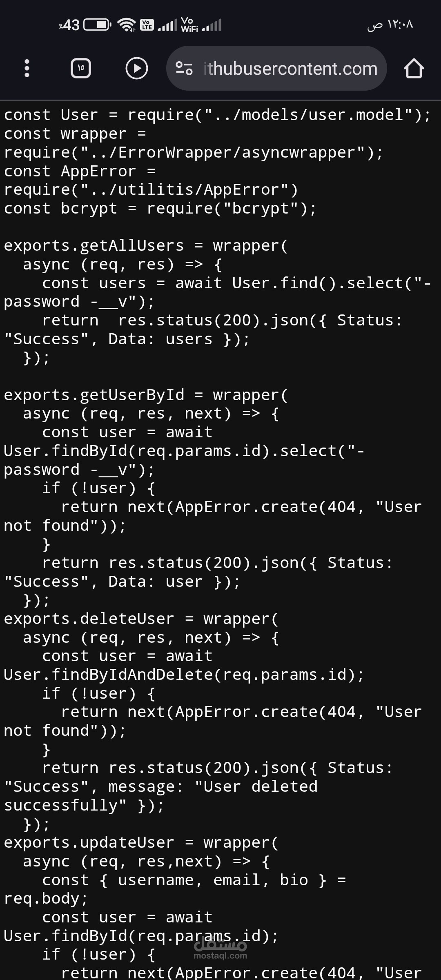
Task: Tap the Vo WiFi status icon
Action: 189,24
